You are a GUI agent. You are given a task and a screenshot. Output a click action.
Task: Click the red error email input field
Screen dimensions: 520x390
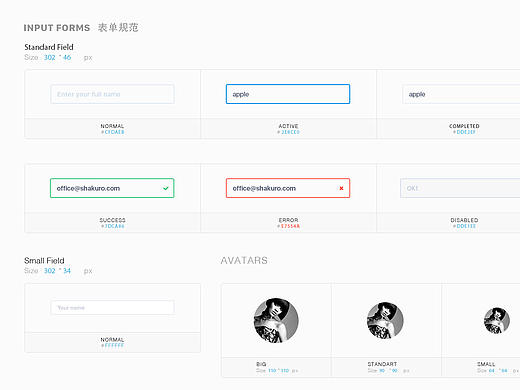[288, 188]
